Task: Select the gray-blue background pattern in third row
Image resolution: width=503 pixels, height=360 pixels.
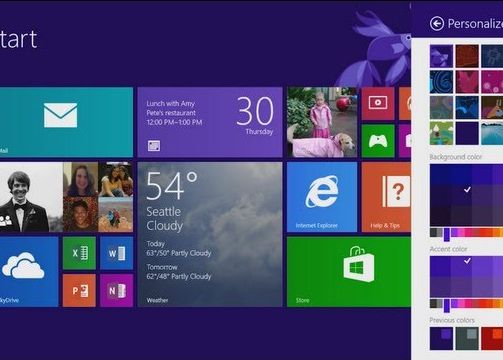Action: pos(441,107)
